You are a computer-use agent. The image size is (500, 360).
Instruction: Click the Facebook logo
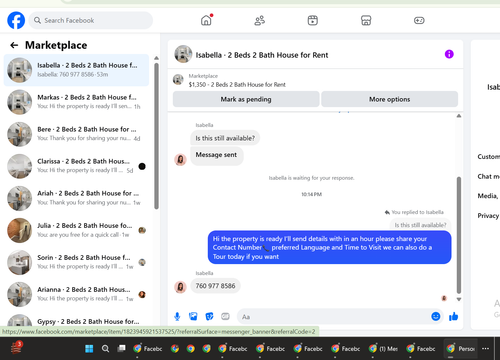pos(16,20)
